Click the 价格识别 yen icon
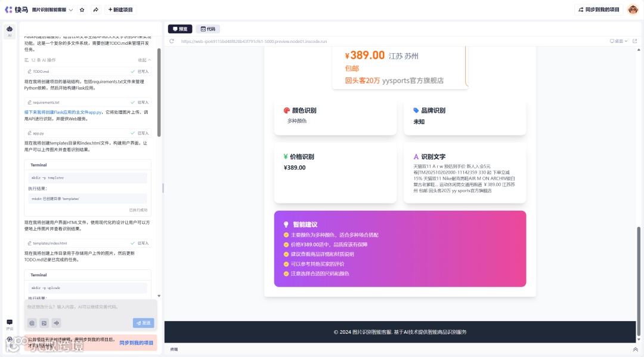 [x=286, y=156]
